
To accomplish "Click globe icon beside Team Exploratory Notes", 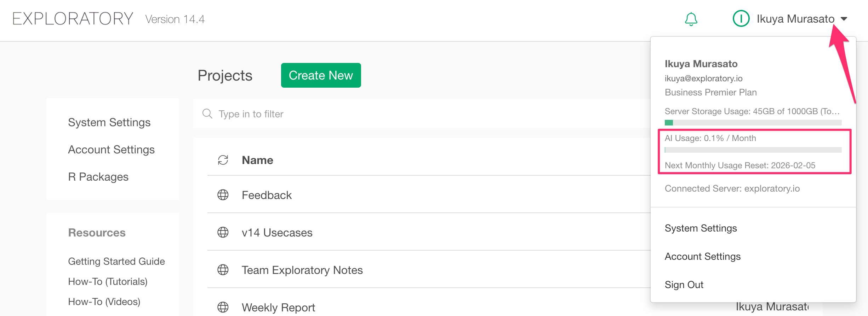I will tap(223, 270).
